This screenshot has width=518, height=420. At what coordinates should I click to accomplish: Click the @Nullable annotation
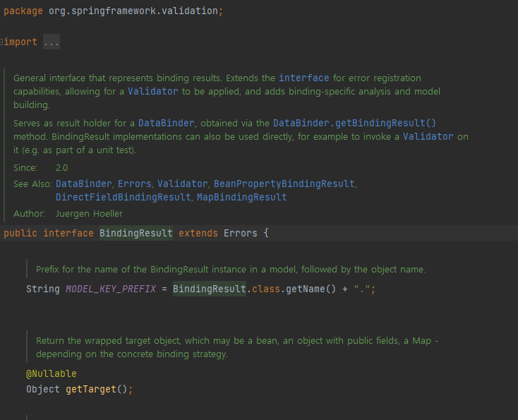pos(52,373)
